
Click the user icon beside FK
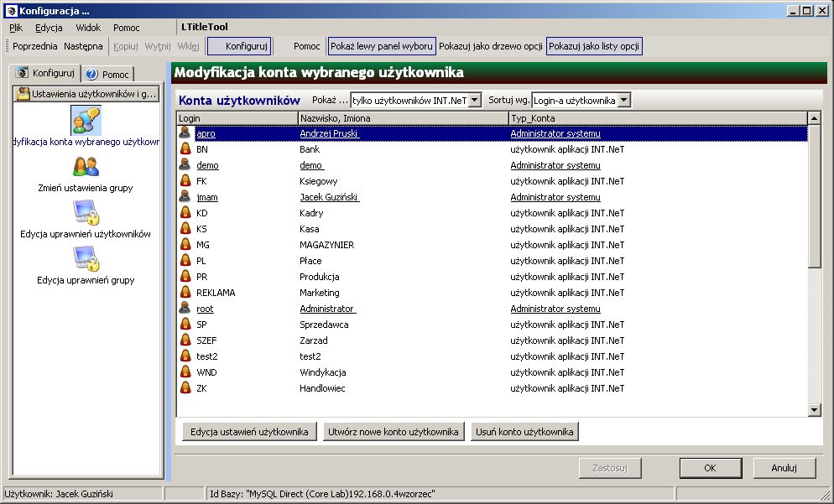click(185, 181)
